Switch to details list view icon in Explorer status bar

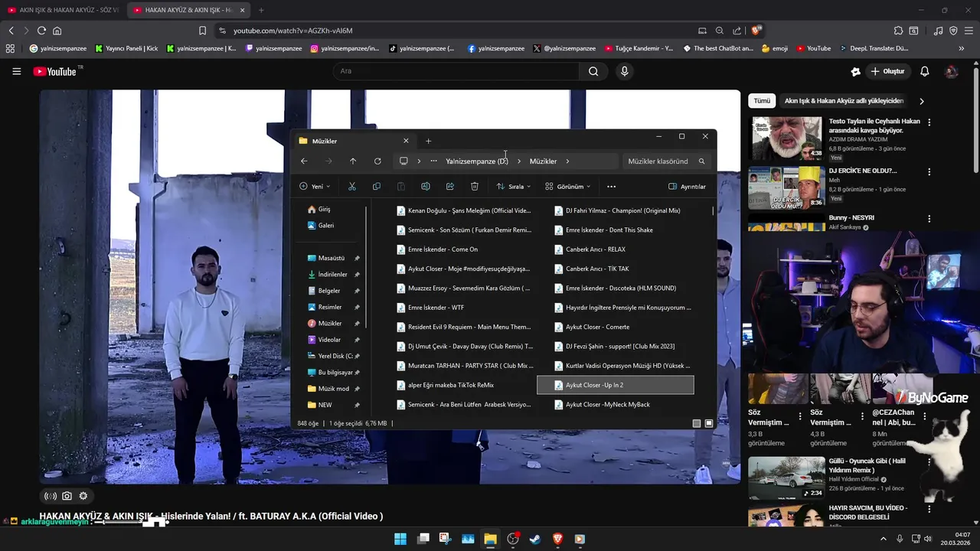(x=696, y=423)
